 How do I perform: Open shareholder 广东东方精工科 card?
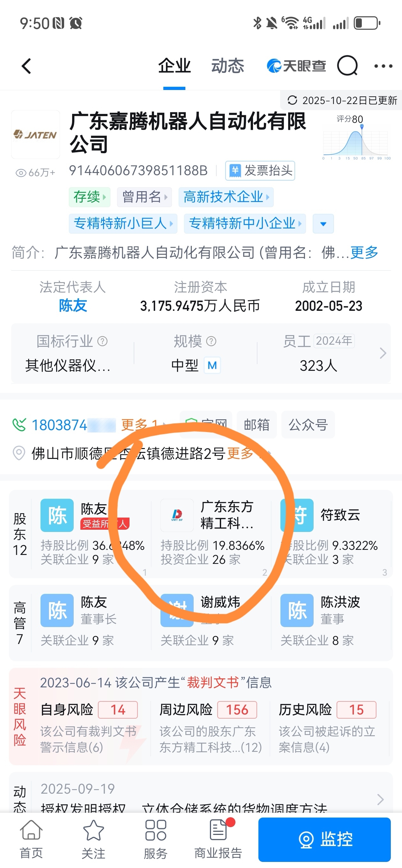pos(212,532)
